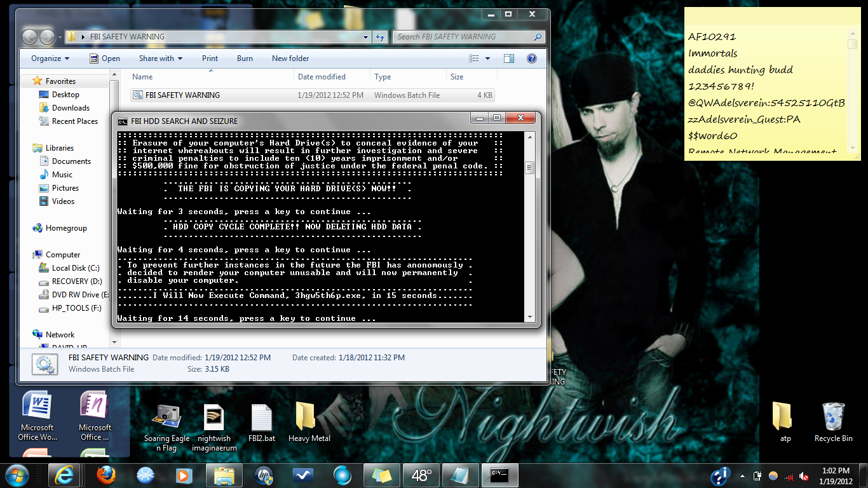Select FBI SAFETY WARNING batch file row
This screenshot has width=868, height=488.
click(312, 95)
